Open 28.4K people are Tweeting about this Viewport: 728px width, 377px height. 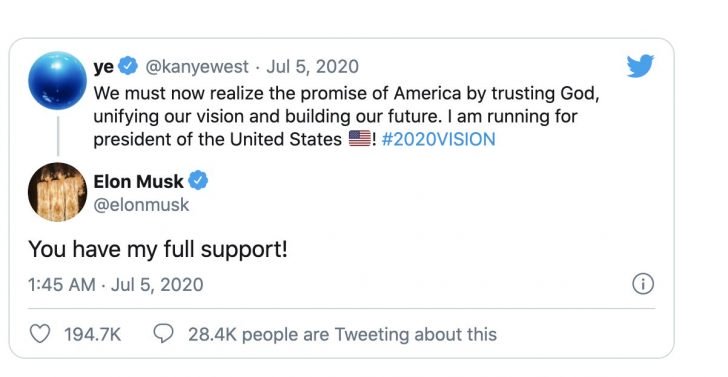342,334
